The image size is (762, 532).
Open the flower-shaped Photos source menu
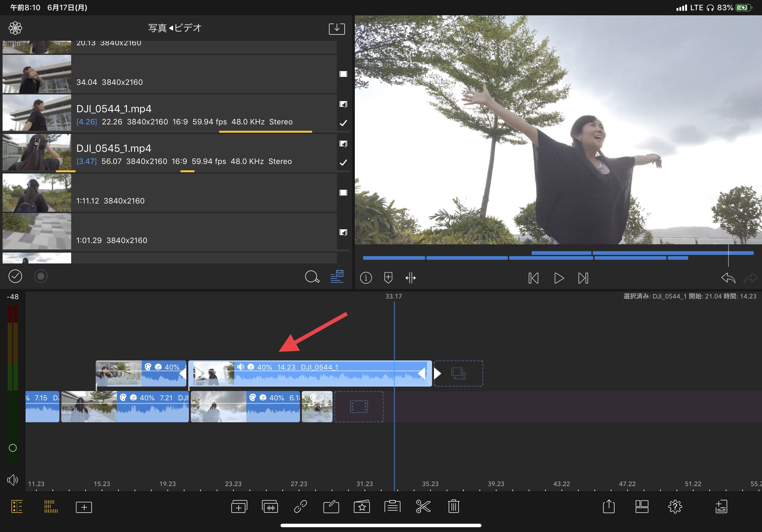tap(15, 28)
